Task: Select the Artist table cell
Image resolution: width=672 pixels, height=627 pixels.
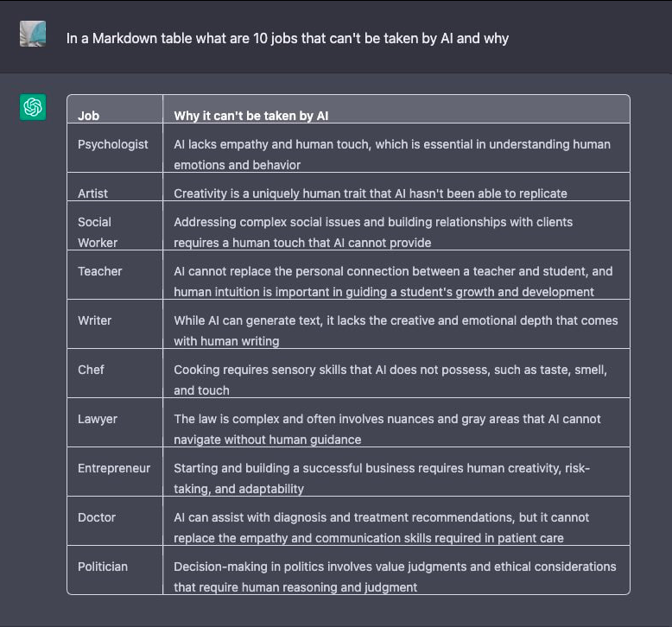Action: [93, 193]
